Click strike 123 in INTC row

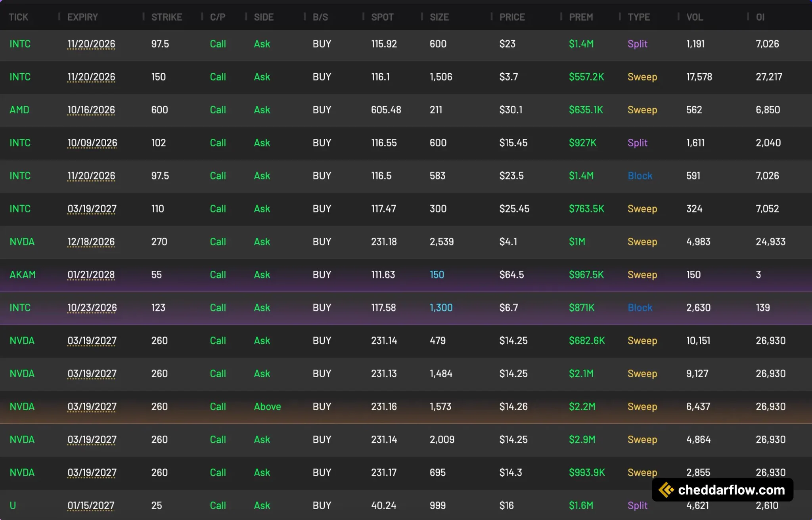click(x=158, y=308)
